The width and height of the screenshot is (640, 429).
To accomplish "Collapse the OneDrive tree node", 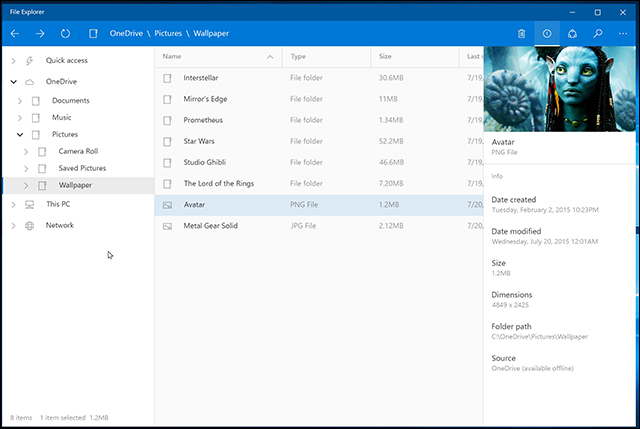I will [x=13, y=82].
